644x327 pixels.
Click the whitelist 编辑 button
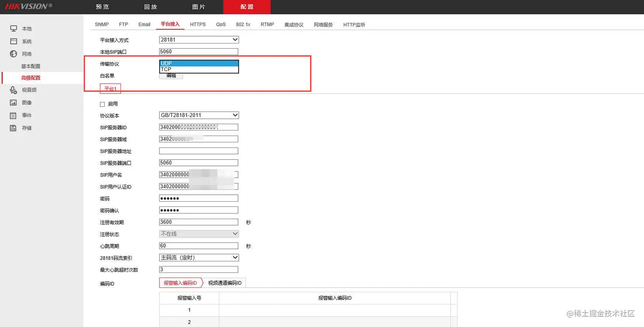(171, 76)
